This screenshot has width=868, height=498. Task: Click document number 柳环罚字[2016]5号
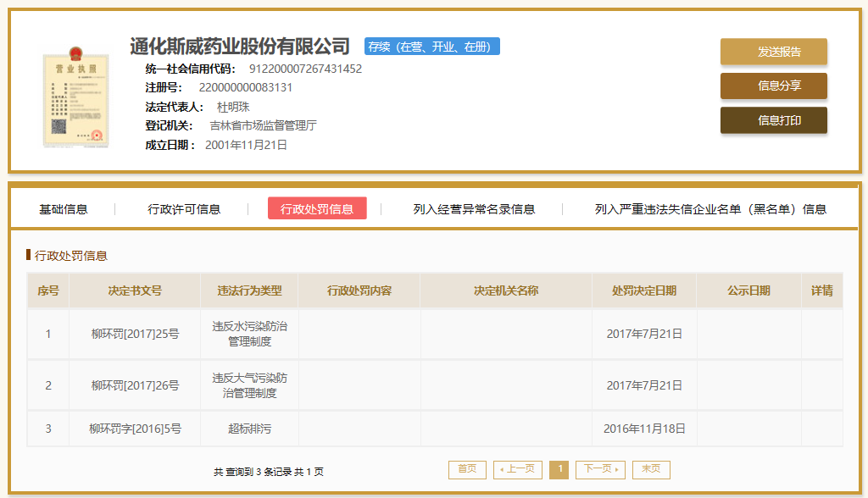click(x=135, y=429)
